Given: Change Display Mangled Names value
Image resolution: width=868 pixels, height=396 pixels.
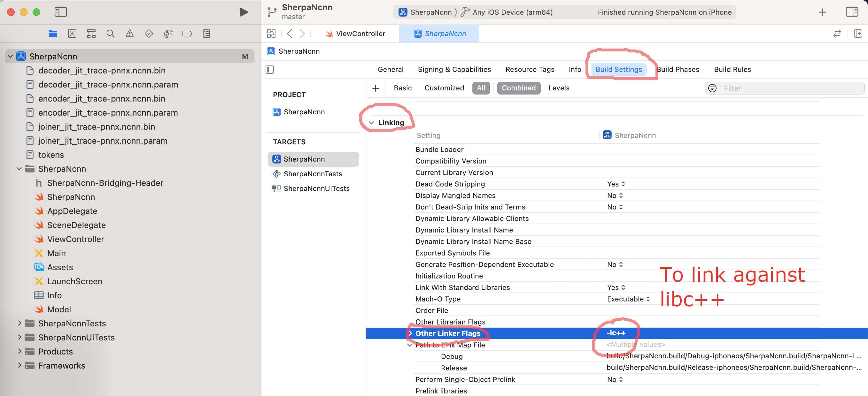Looking at the screenshot, I should pyautogui.click(x=615, y=195).
